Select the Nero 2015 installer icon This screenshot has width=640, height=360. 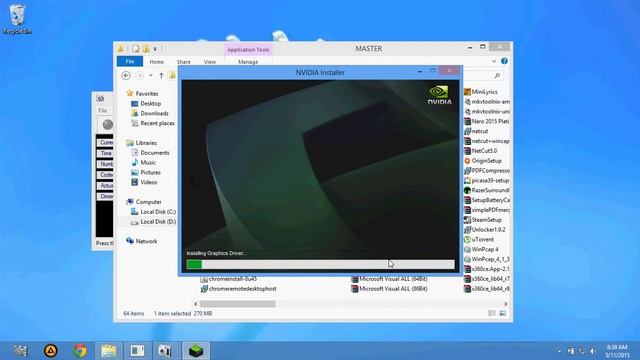(467, 121)
